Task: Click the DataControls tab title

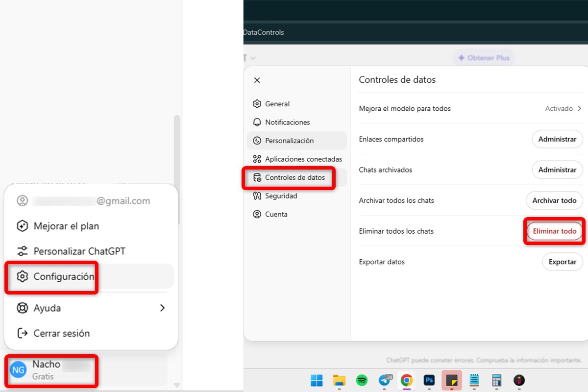Action: point(264,32)
